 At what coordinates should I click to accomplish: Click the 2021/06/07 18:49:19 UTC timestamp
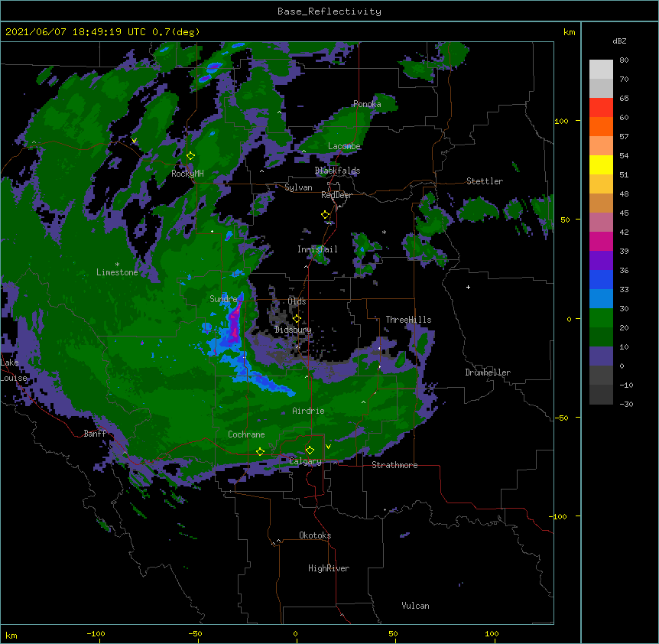(x=75, y=32)
